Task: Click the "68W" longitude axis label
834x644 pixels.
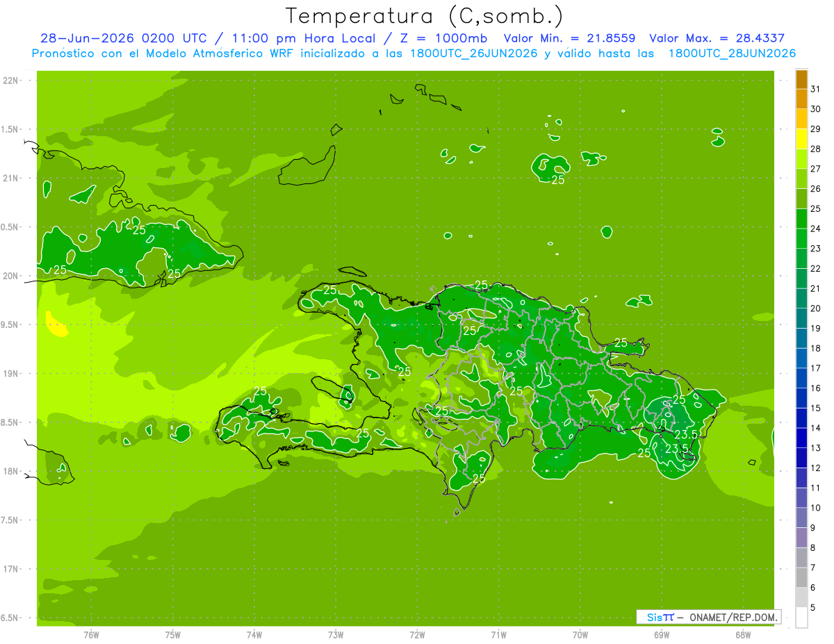Action: tap(742, 635)
